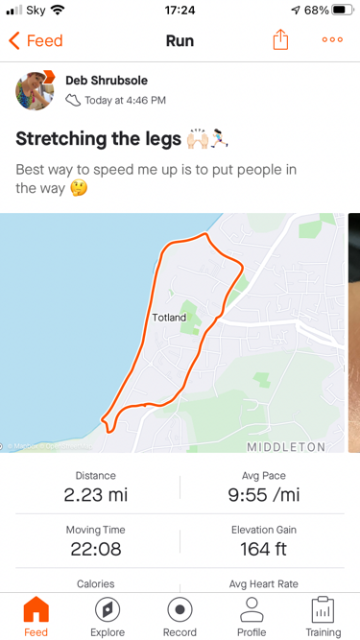
Task: Open the three-dot more options menu
Action: (332, 40)
